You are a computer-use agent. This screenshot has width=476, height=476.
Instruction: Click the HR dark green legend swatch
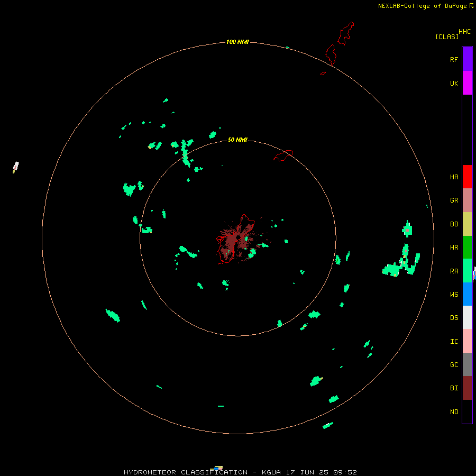(467, 248)
